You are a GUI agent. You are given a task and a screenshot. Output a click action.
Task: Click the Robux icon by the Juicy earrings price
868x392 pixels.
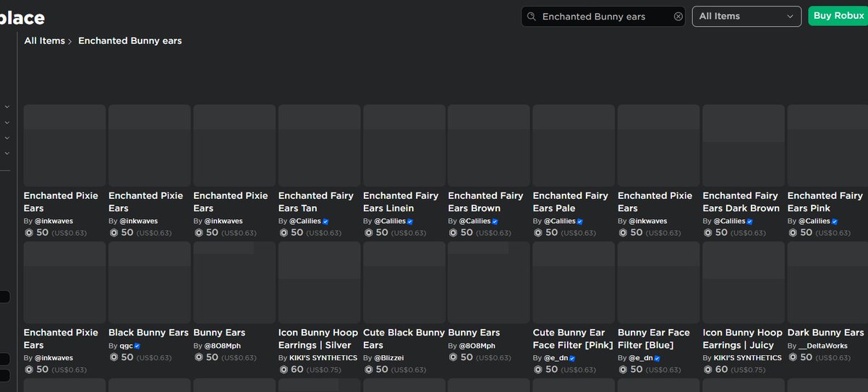tap(707, 370)
